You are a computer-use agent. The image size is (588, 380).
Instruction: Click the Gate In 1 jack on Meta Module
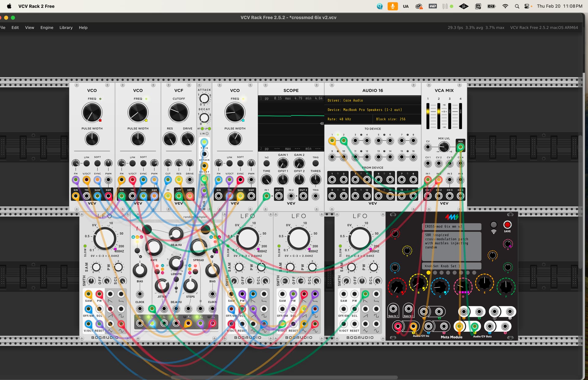point(393,309)
